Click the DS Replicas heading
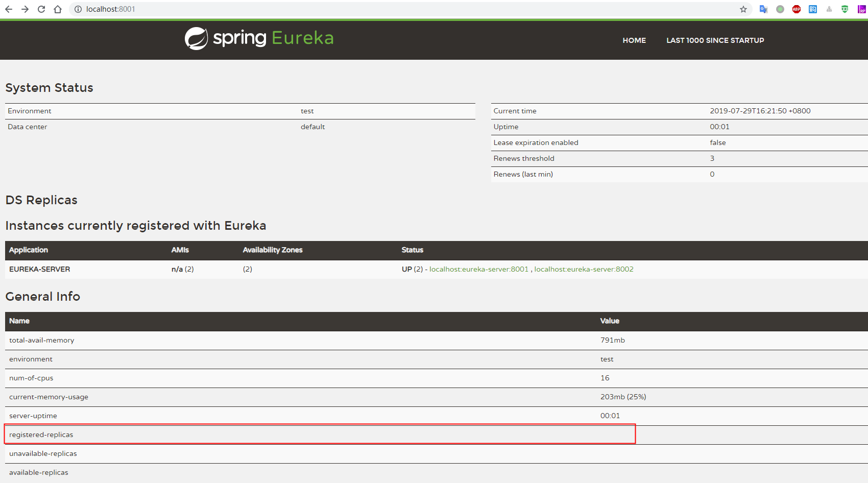 click(41, 200)
